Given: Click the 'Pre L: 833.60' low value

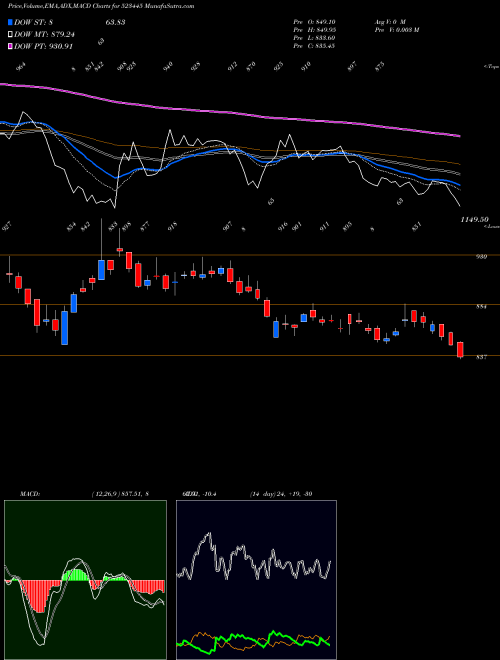Looking at the screenshot, I should (314, 38).
